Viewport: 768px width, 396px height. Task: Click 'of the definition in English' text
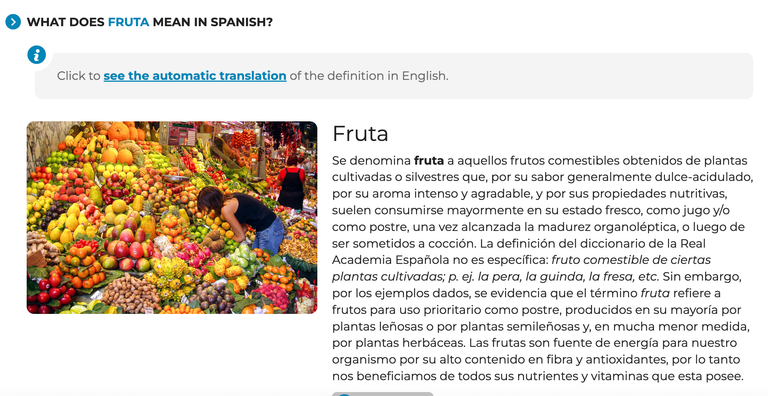coord(369,76)
